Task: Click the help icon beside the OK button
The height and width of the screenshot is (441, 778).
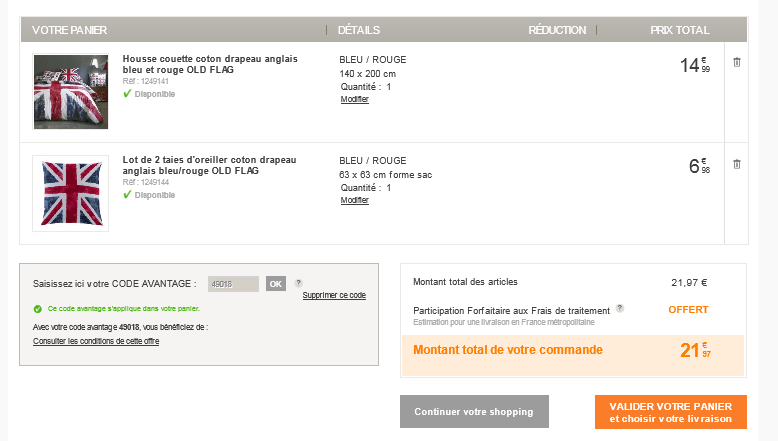Action: 299,283
